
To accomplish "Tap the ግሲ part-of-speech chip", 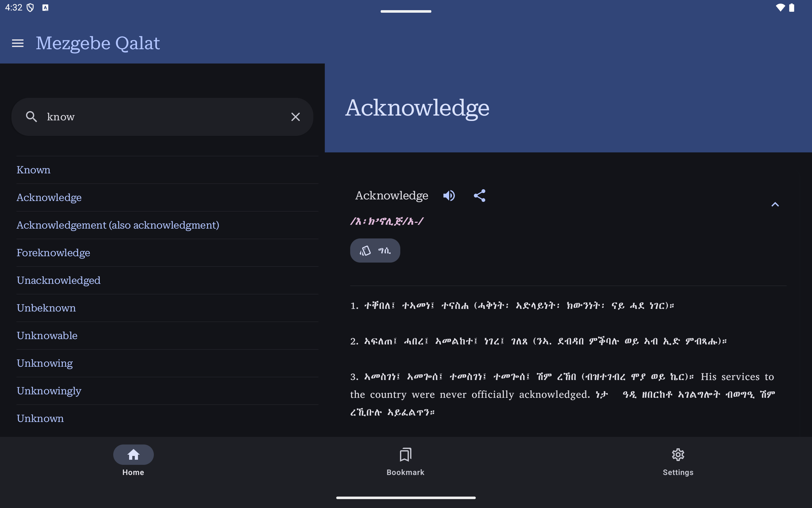I will [x=375, y=250].
